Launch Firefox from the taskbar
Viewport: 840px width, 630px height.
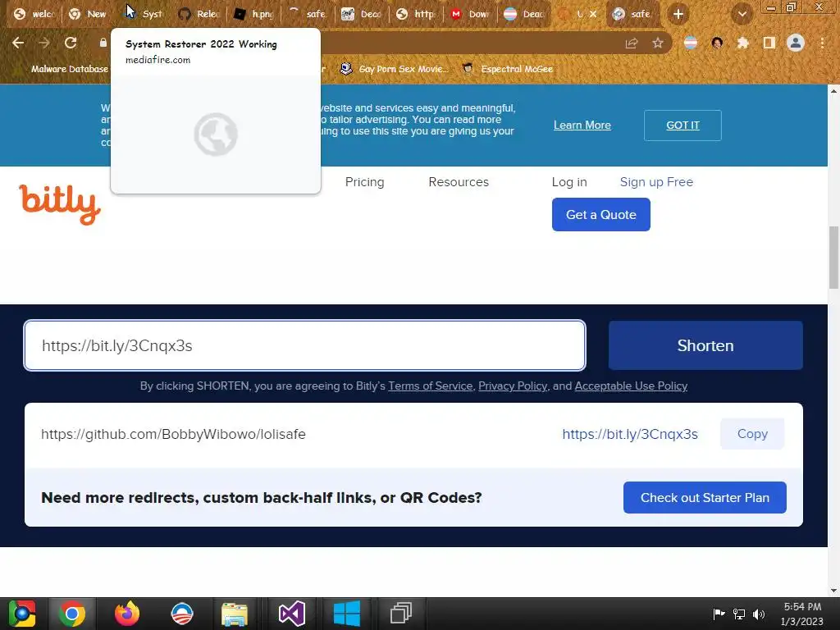(127, 614)
